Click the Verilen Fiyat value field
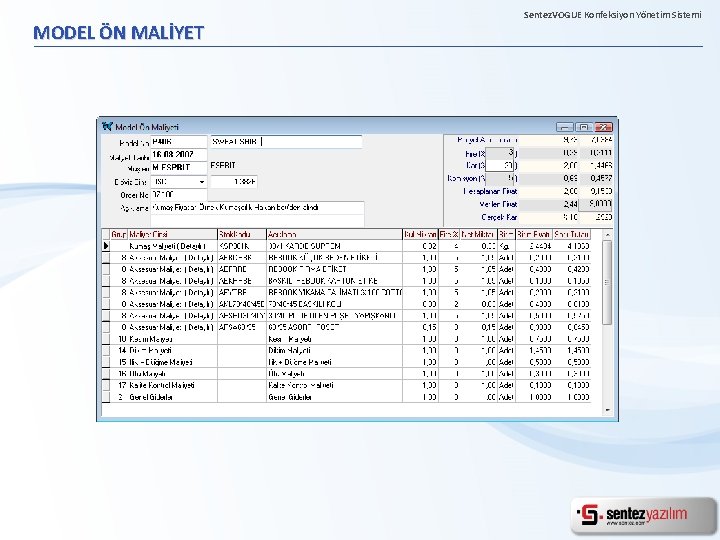 coord(595,204)
